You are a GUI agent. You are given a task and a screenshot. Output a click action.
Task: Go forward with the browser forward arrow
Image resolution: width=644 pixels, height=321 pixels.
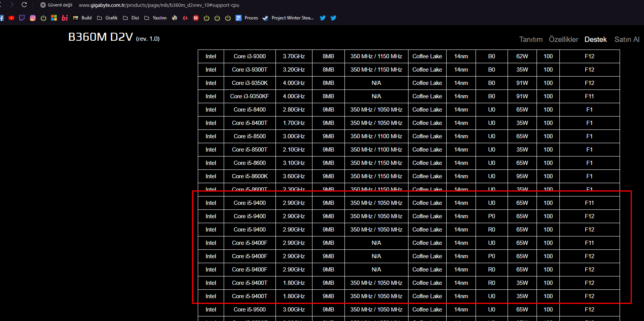tap(12, 5)
